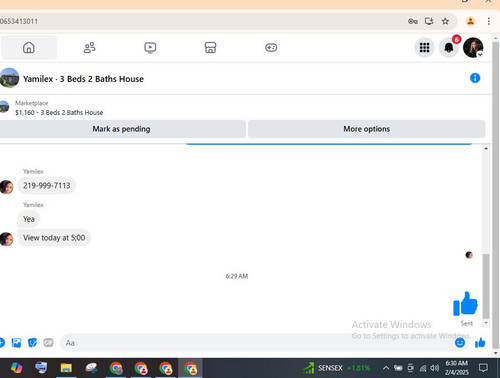The image size is (500, 378).
Task: Open the password key icon in address bar
Action: click(413, 21)
